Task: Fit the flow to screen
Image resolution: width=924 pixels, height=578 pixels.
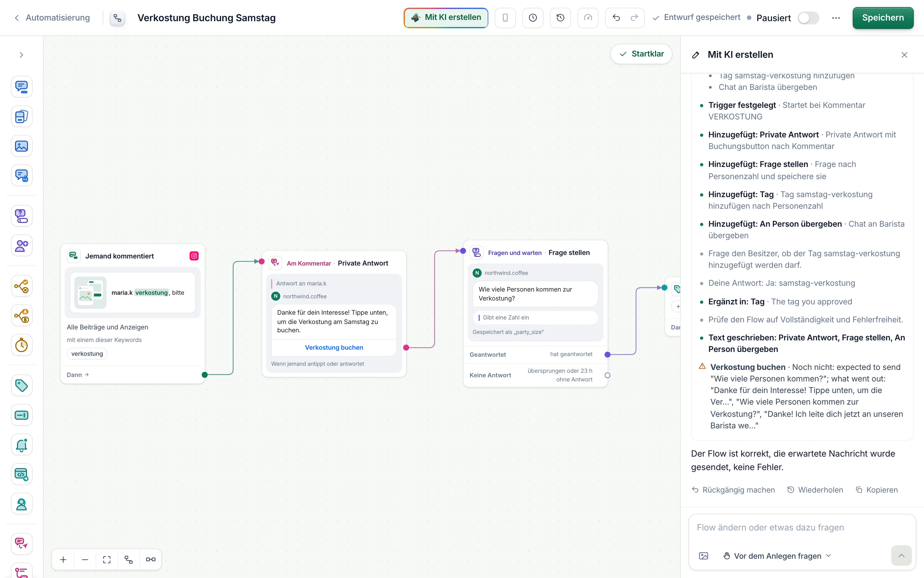Action: tap(107, 560)
